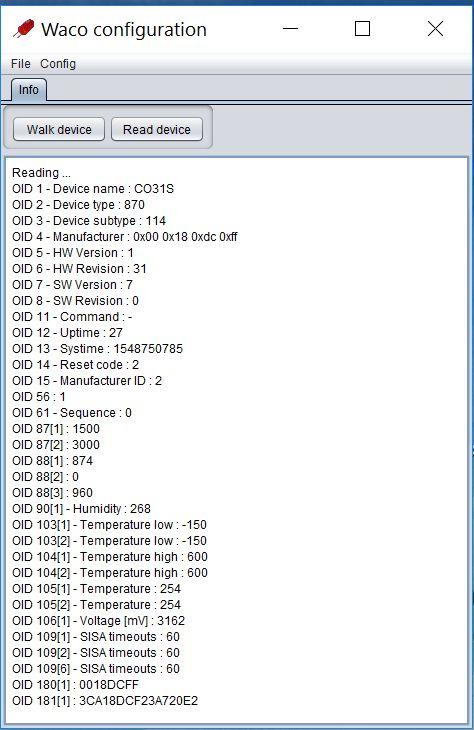This screenshot has width=474, height=730.
Task: Click the OID 4 Manufacturer line
Action: 125,237
